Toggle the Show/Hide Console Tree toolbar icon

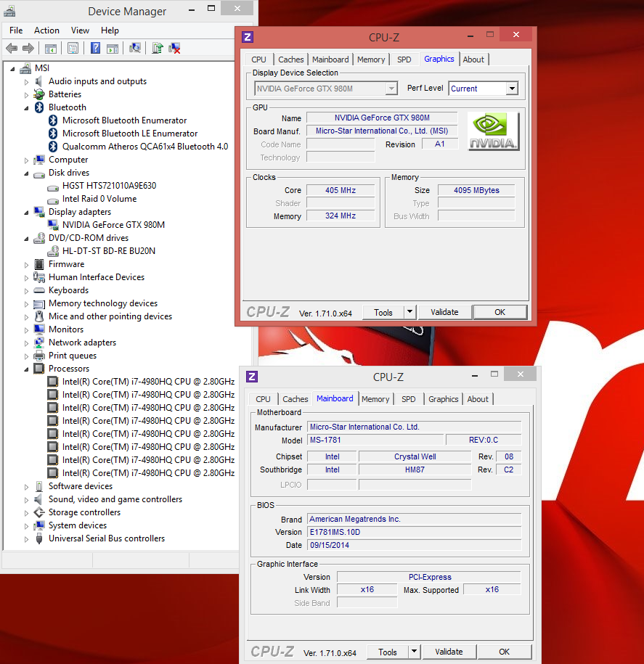50,49
